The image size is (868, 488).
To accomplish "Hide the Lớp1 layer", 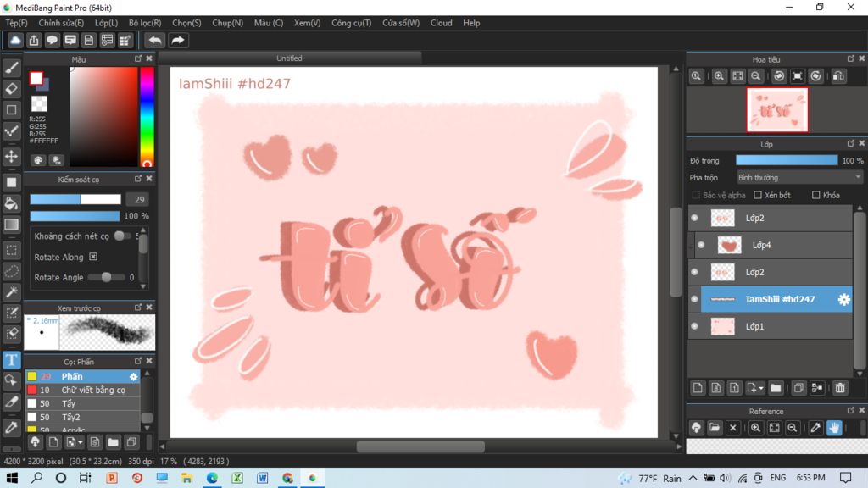I will pyautogui.click(x=694, y=326).
